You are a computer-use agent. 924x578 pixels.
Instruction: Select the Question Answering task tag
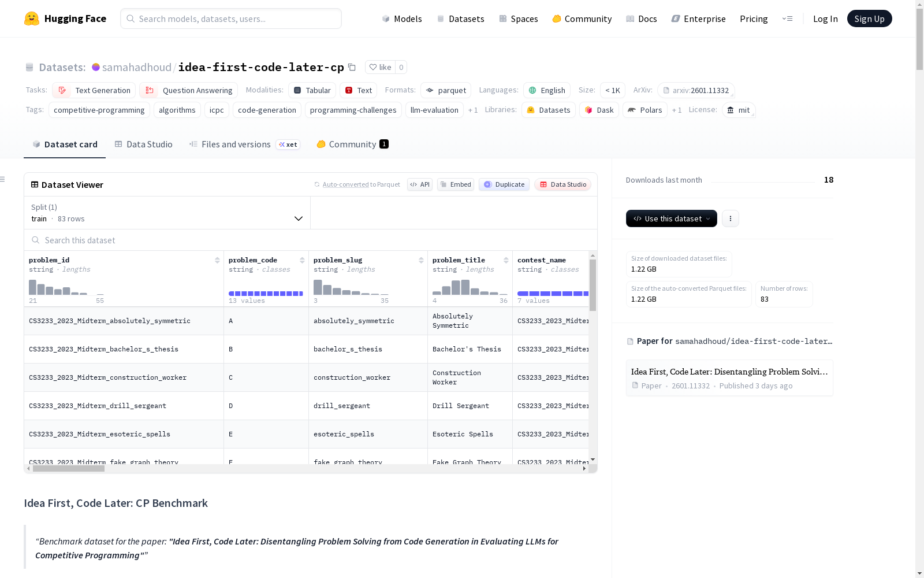[x=188, y=90]
